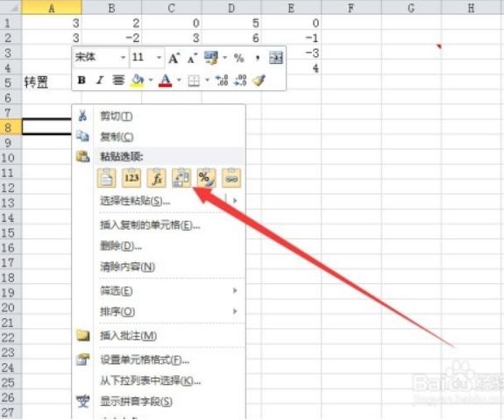Click the Format Painter brush in mini toolbar
The width and height of the screenshot is (504, 420).
click(x=259, y=81)
